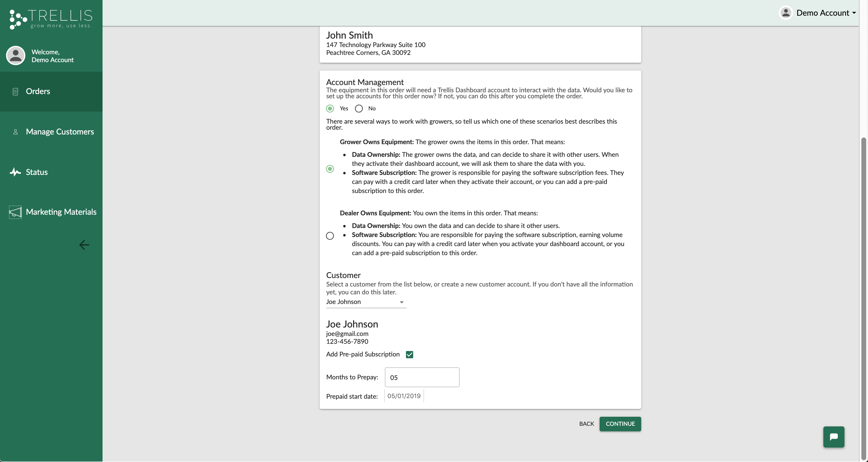
Task: Click the Manage Customers person icon
Action: coord(15,132)
